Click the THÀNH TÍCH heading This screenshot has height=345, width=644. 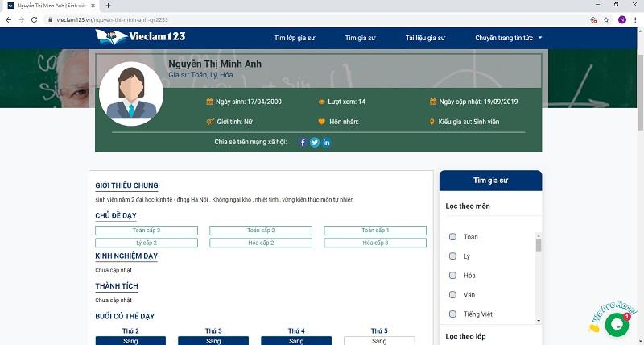(117, 286)
